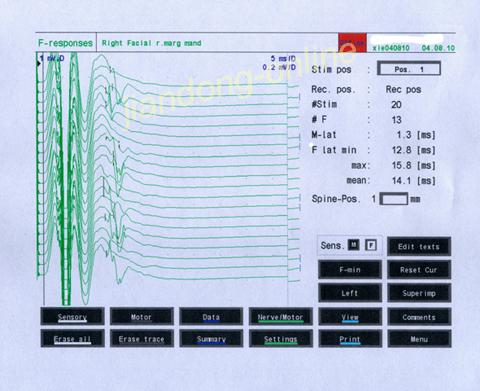Open the View options
The width and height of the screenshot is (480, 391).
(350, 316)
